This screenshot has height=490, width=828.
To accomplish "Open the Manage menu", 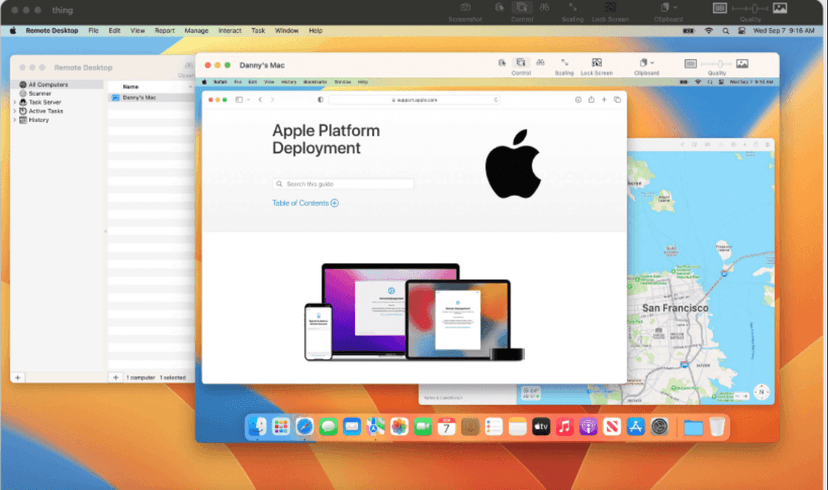I will (x=196, y=31).
